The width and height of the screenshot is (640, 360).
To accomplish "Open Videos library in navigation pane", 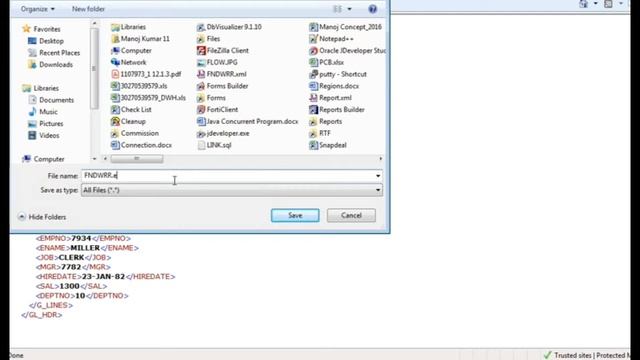I will 44,136.
